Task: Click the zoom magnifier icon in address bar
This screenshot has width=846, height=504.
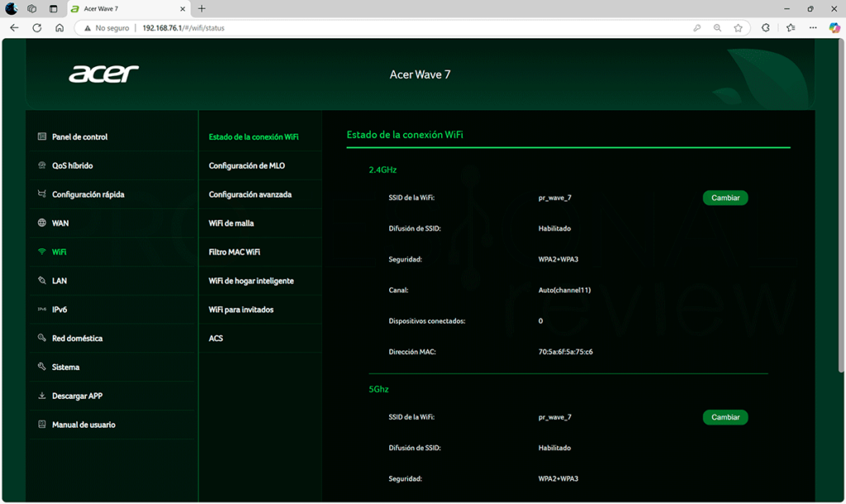Action: (717, 27)
